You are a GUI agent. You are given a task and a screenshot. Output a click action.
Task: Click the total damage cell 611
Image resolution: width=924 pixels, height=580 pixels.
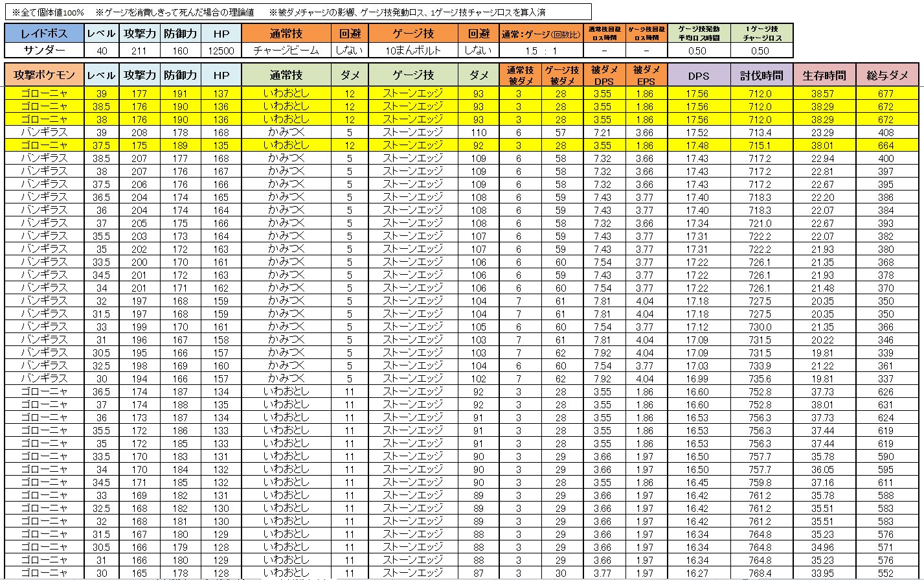click(887, 482)
